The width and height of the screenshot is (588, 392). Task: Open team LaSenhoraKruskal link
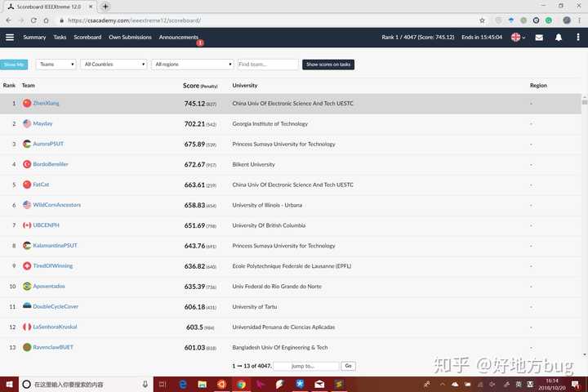pyautogui.click(x=55, y=327)
